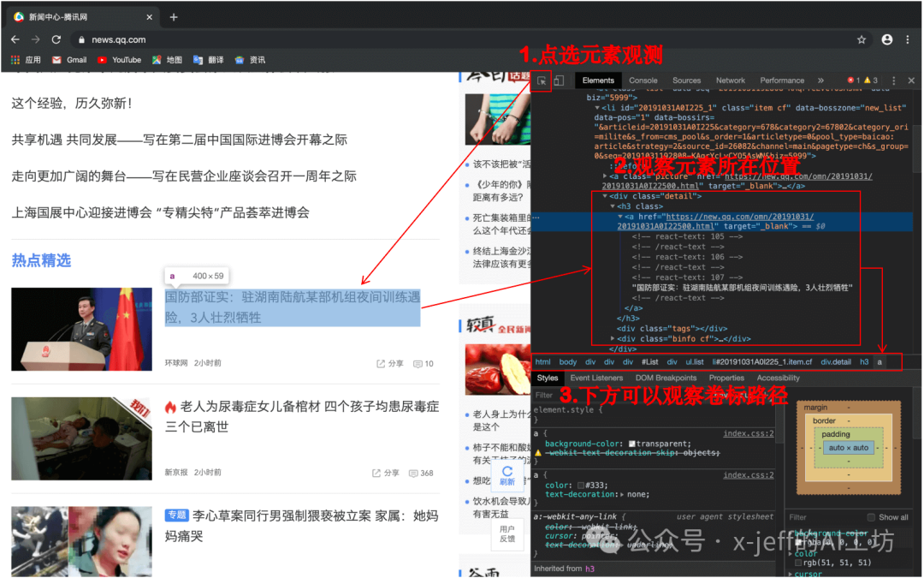Open the Event Listeners pane tab

click(596, 378)
